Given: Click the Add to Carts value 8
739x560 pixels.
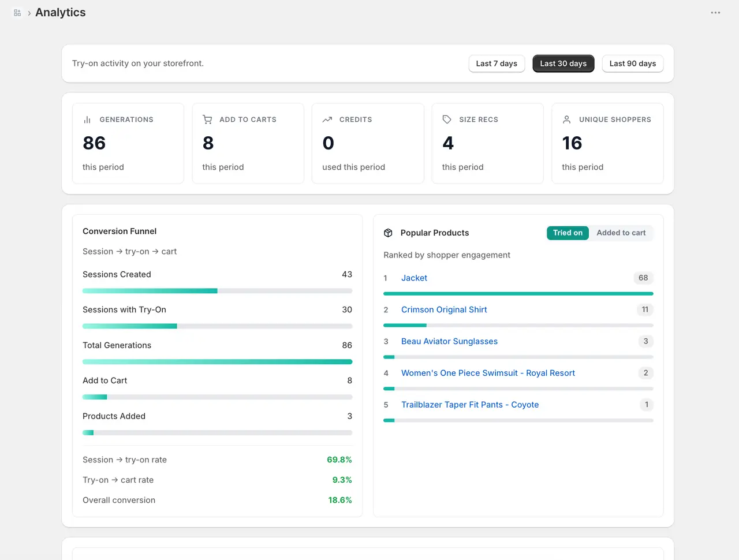Looking at the screenshot, I should pyautogui.click(x=208, y=143).
